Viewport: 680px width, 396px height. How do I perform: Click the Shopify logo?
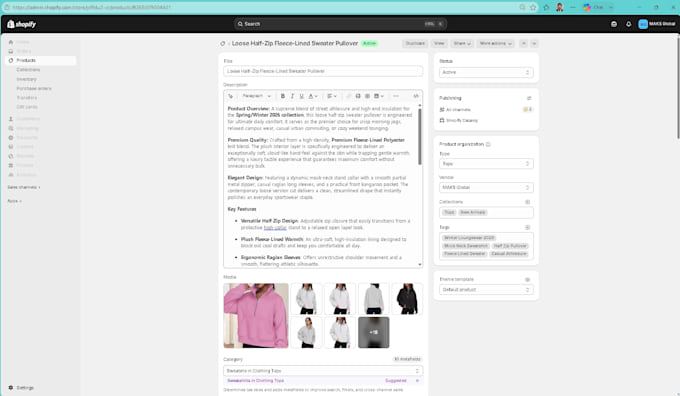(x=21, y=24)
